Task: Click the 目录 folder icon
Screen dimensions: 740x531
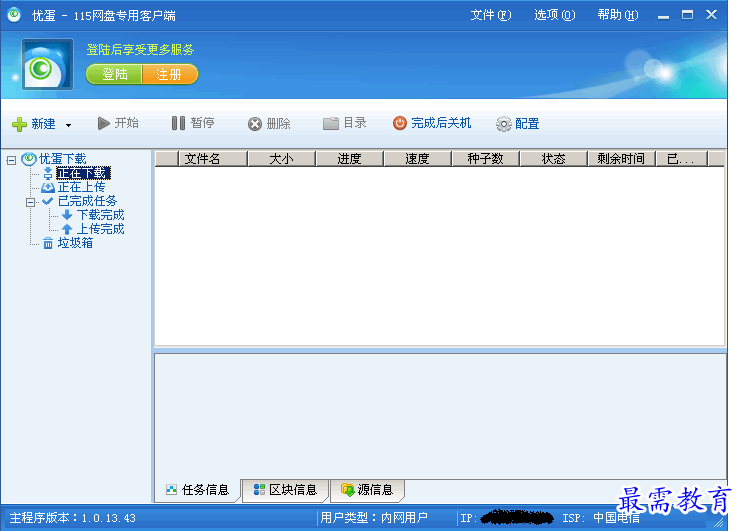Action: pos(331,124)
